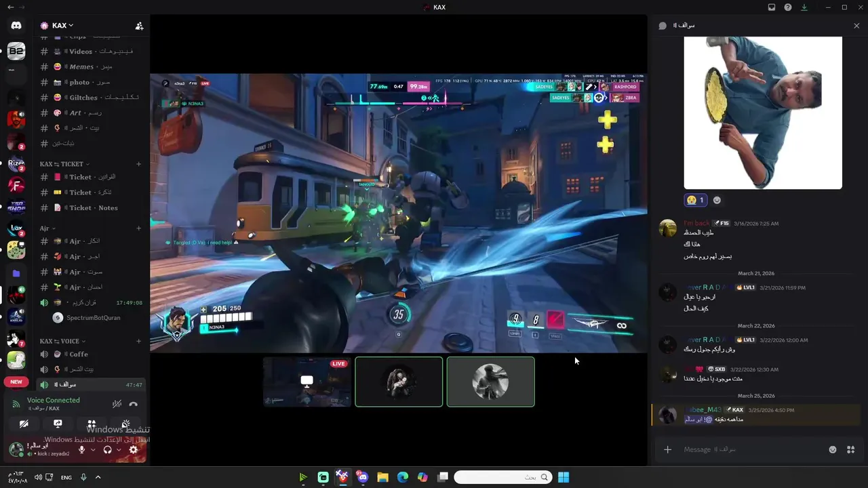Open the purple server folder icon

click(16, 273)
